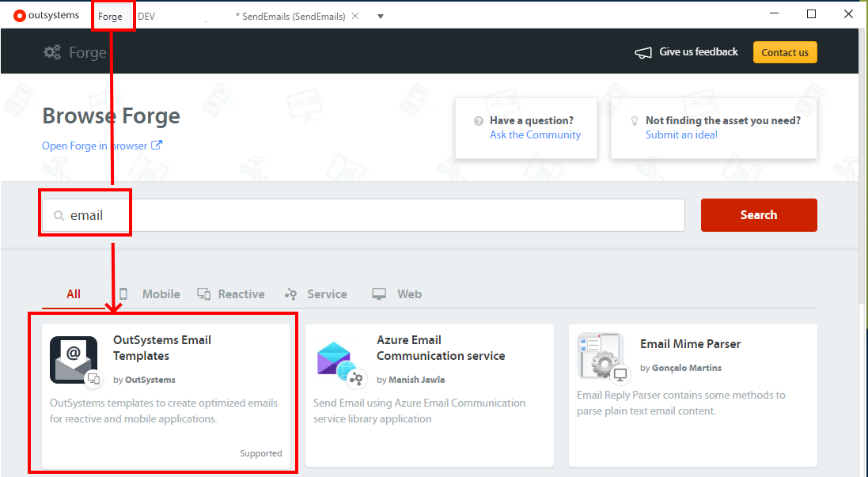This screenshot has width=868, height=477.
Task: Minimize the window
Action: click(775, 14)
